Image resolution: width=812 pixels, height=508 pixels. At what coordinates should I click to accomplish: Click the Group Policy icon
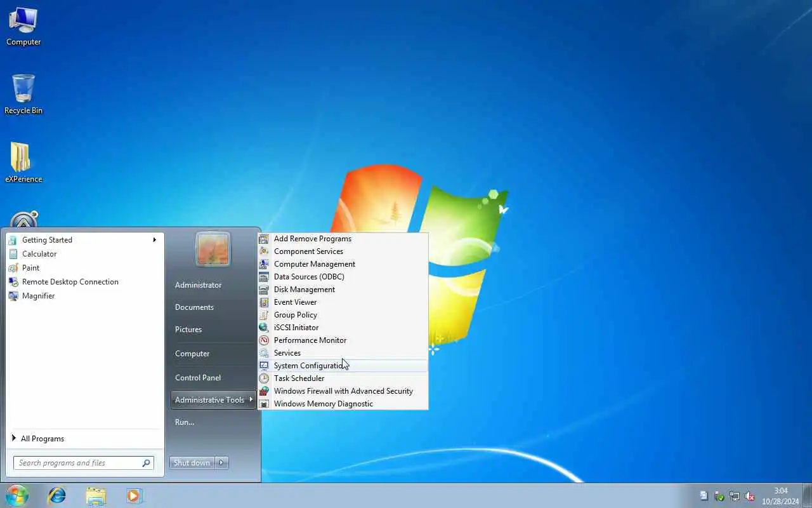click(x=264, y=315)
